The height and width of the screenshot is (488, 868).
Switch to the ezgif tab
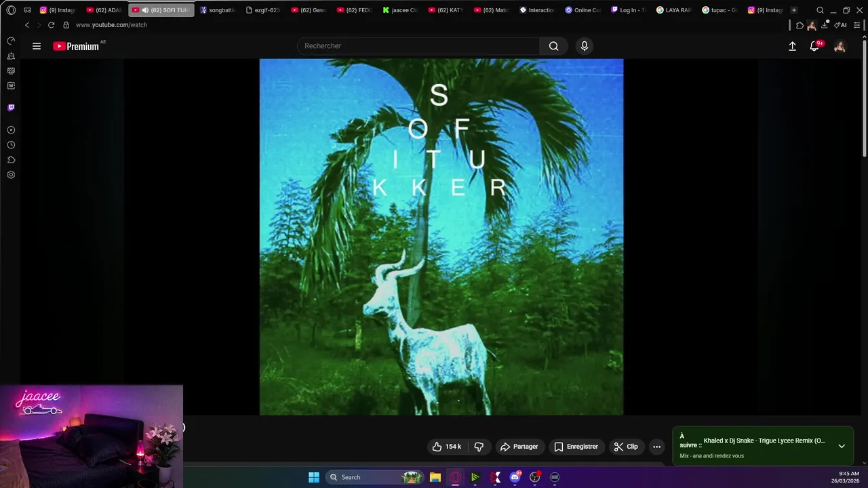262,10
